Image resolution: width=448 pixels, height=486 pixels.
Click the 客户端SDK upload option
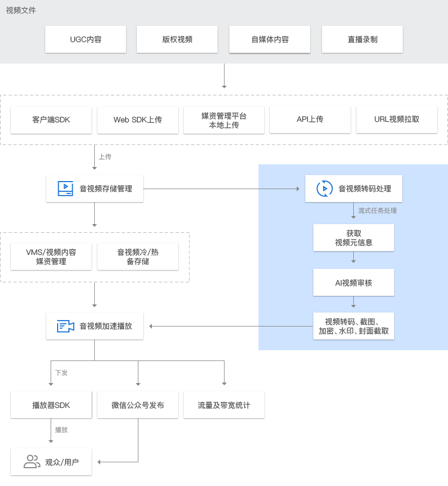pos(51,120)
